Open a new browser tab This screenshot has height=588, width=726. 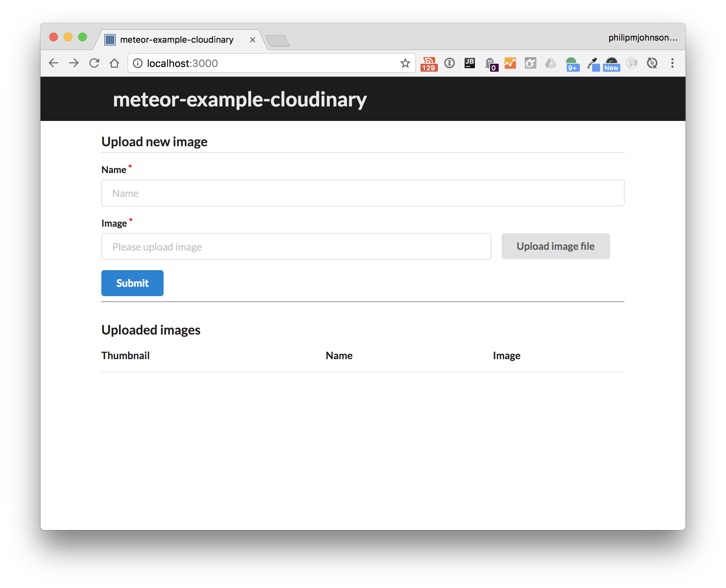[277, 41]
